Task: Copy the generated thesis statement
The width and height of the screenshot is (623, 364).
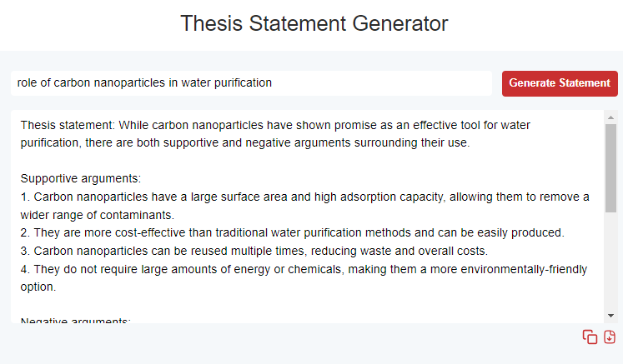Action: pyautogui.click(x=590, y=337)
